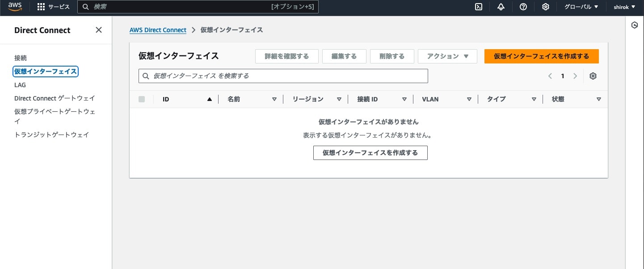Viewport: 644px width, 269px height.
Task: Close the Direct Connect sidebar
Action: [99, 30]
